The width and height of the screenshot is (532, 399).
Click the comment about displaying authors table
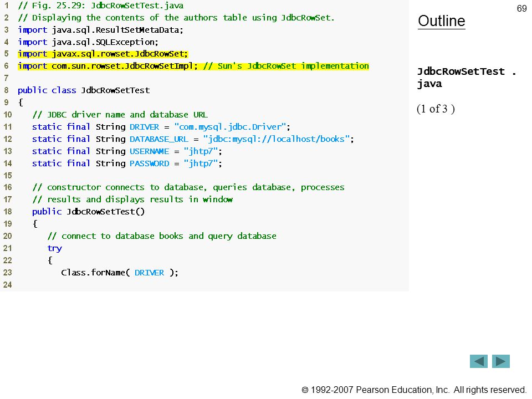(176, 18)
